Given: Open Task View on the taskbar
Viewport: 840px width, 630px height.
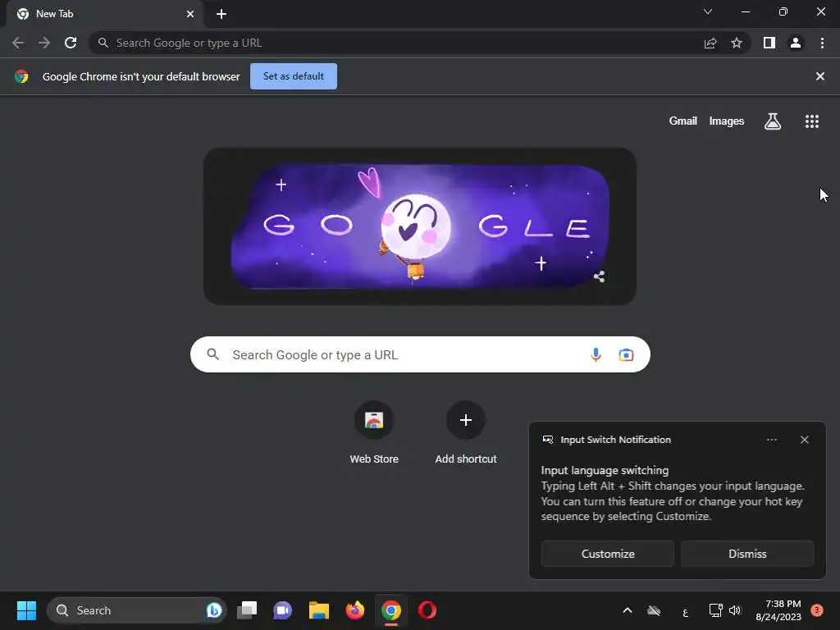Looking at the screenshot, I should click(247, 610).
